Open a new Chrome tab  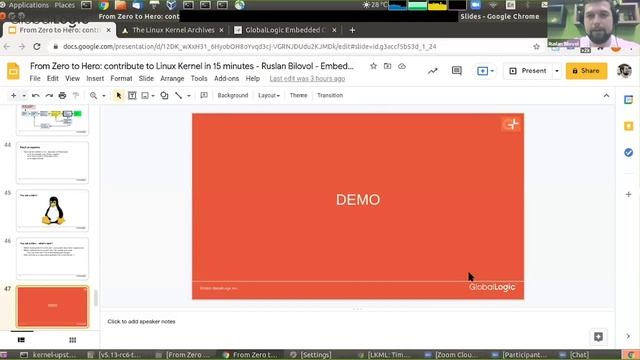pos(352,30)
